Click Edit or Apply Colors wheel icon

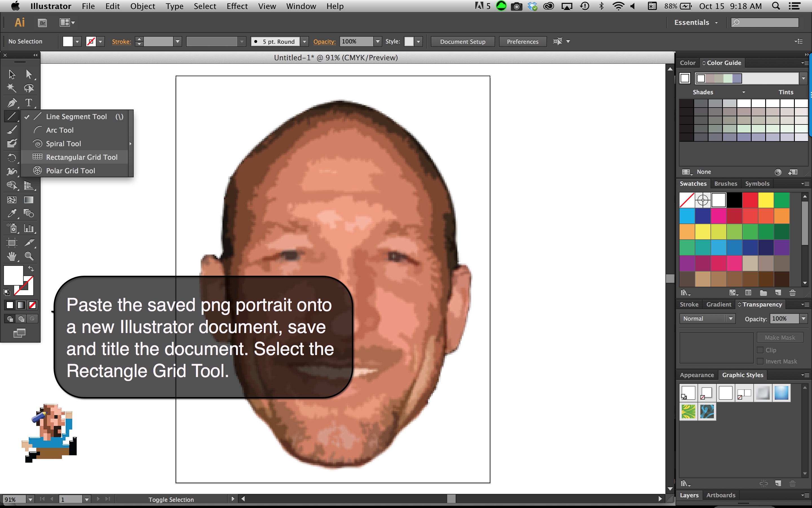(778, 172)
